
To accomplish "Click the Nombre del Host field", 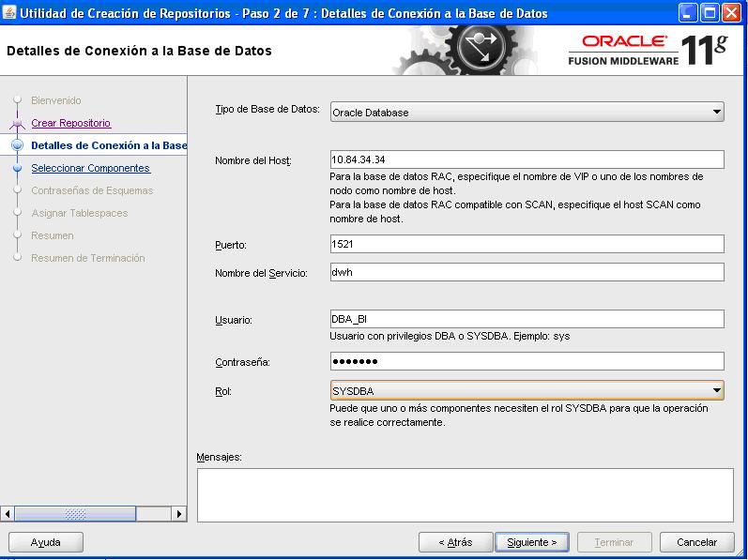I will [527, 159].
